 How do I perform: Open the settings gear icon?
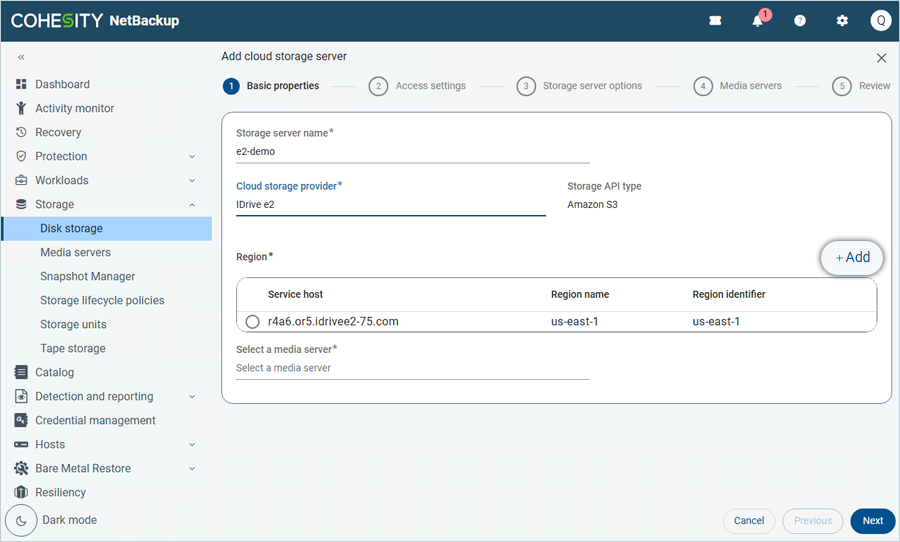pos(842,21)
